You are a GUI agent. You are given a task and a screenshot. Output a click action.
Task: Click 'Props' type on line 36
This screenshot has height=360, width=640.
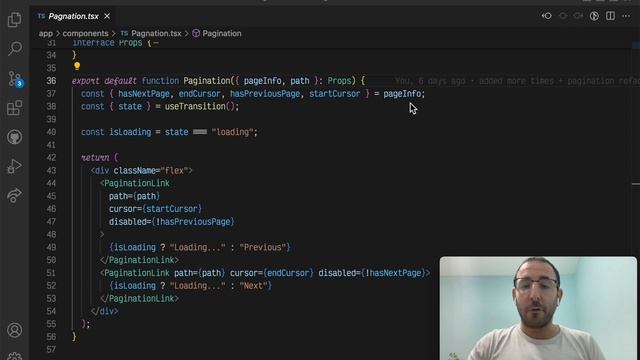339,81
